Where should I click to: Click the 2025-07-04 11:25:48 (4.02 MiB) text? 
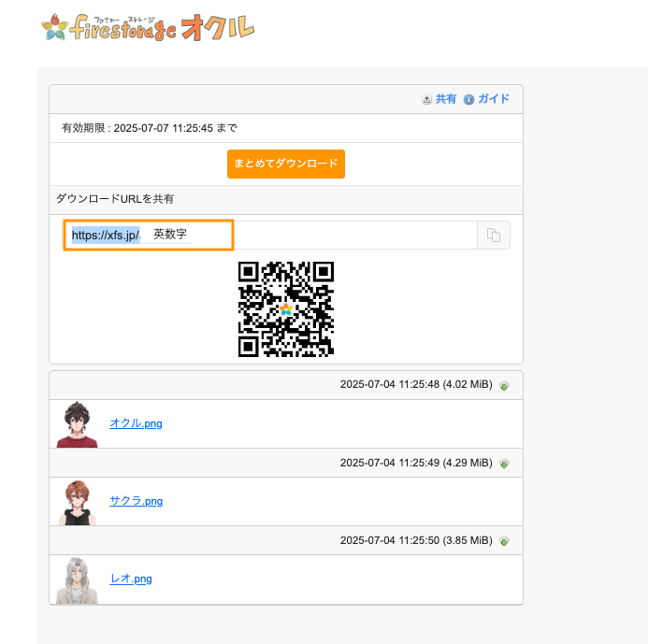(416, 384)
